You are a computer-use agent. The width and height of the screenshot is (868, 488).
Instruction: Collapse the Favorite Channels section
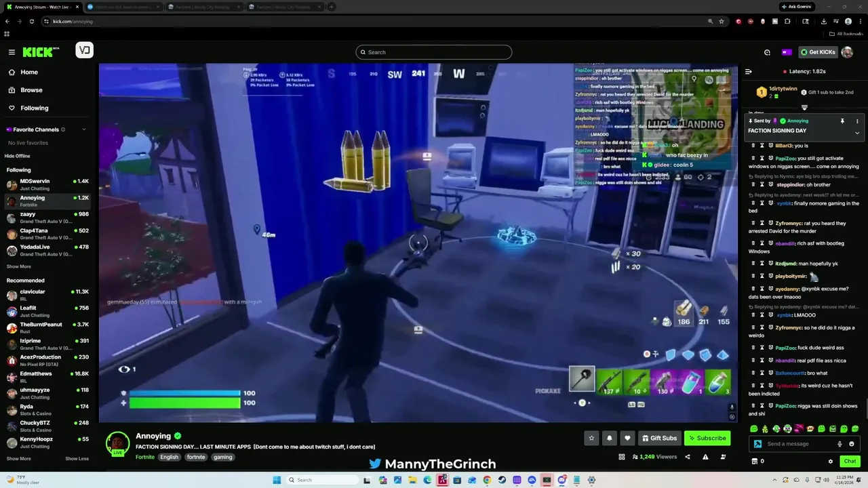click(x=84, y=129)
